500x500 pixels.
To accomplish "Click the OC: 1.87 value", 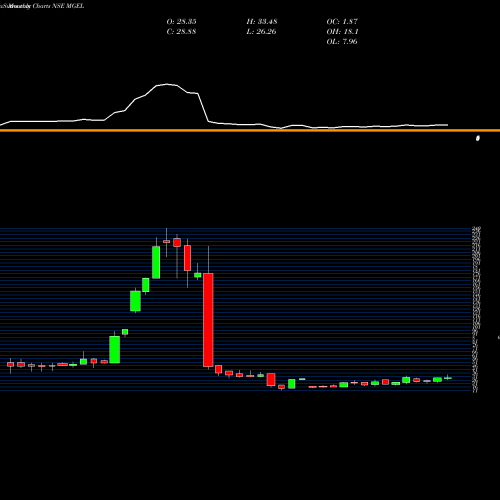I will pyautogui.click(x=342, y=22).
